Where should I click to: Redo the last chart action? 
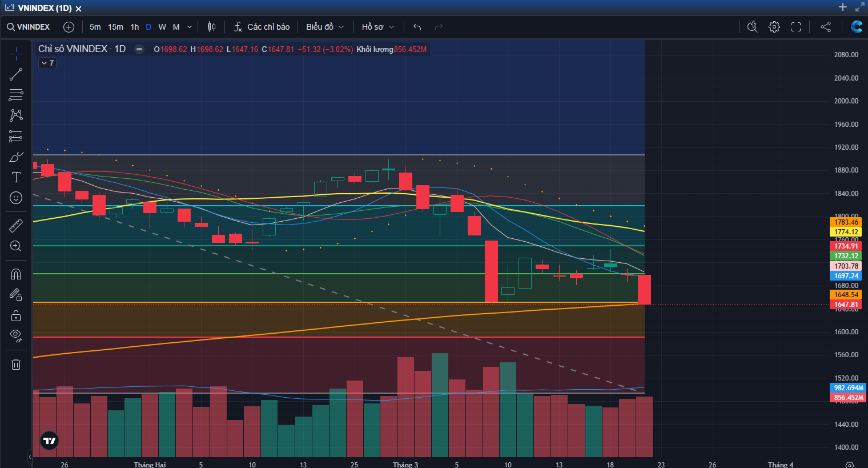point(439,27)
